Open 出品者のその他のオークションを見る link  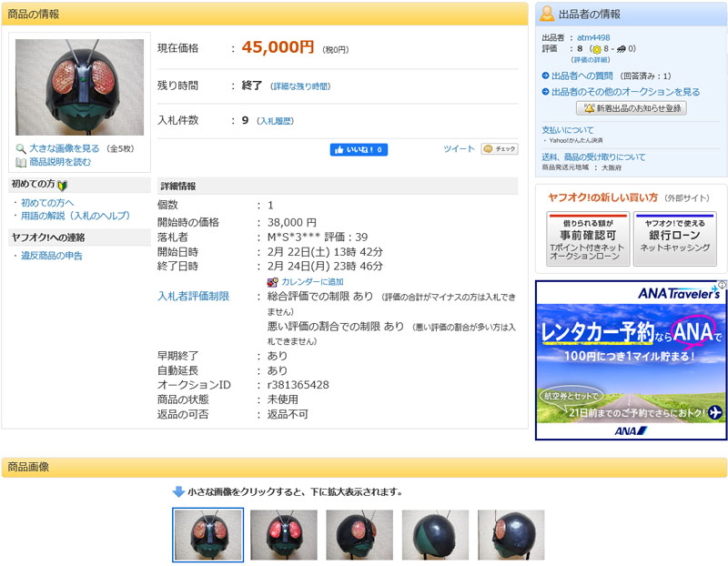point(626,92)
